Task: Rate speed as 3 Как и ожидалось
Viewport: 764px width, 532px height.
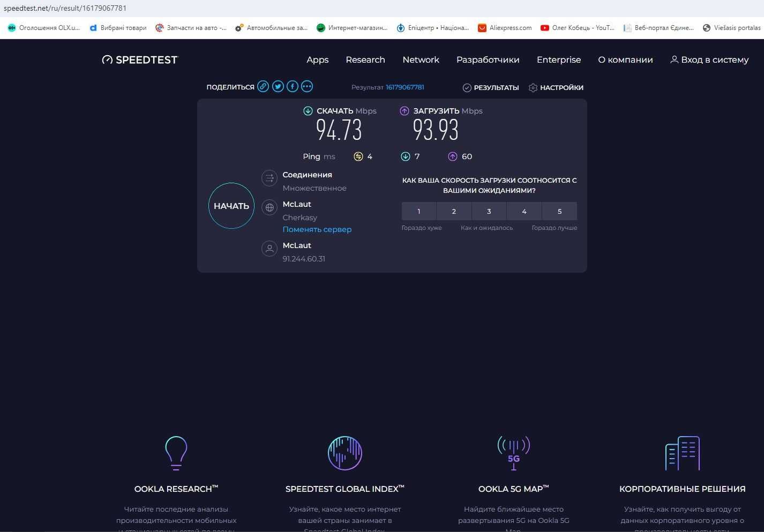Action: pos(489,211)
